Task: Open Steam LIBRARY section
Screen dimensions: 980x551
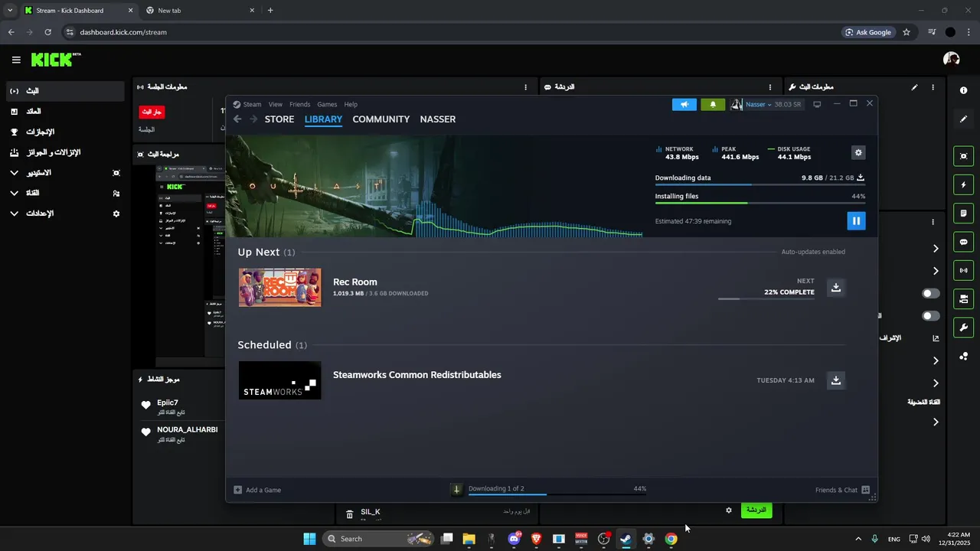Action: click(x=323, y=119)
